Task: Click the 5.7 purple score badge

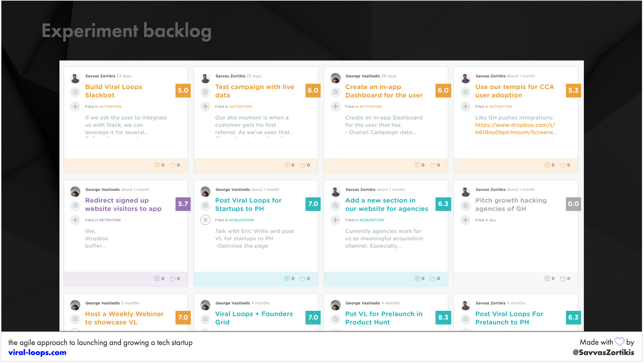Action: [x=183, y=204]
